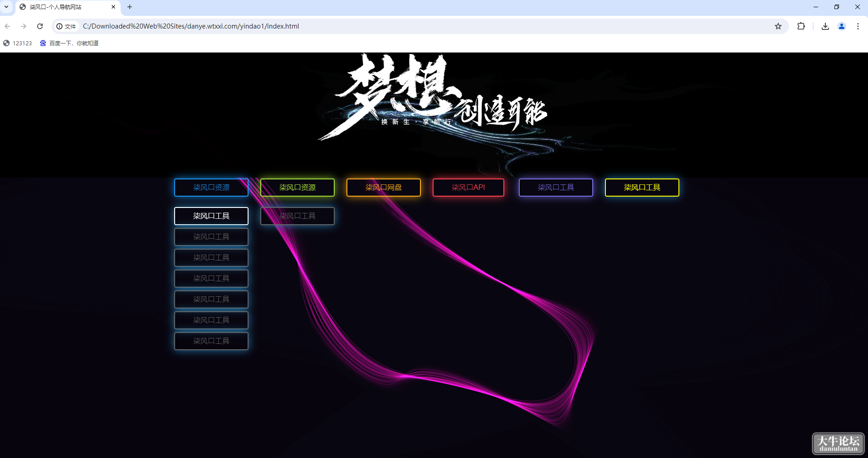Image resolution: width=868 pixels, height=458 pixels.
Task: Open Chrome three-dot menu
Action: click(858, 26)
